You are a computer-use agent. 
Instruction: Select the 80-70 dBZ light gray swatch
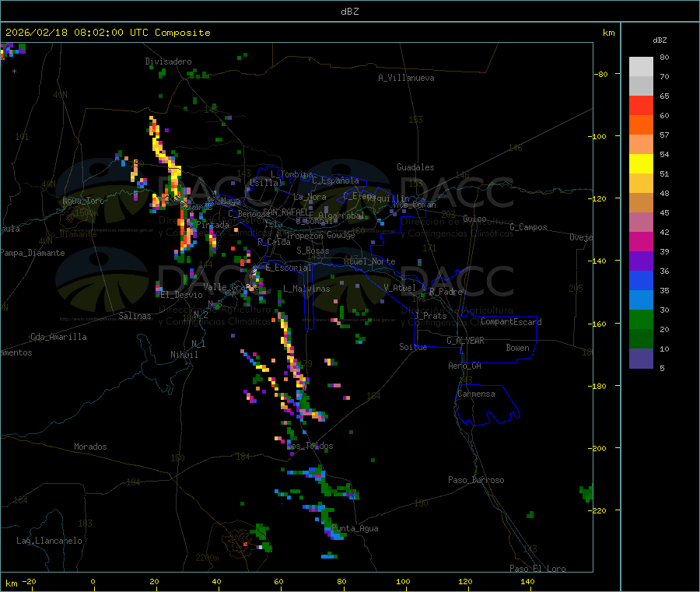click(x=641, y=67)
